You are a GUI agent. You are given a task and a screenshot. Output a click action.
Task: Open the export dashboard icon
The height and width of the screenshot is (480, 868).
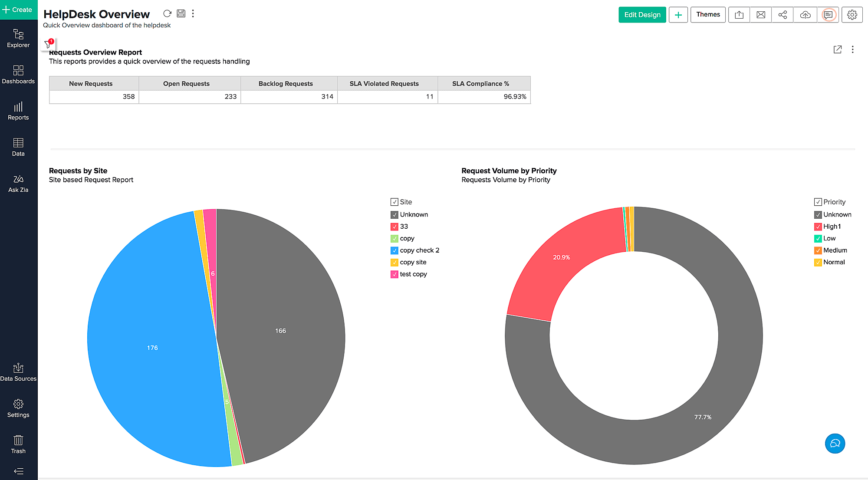point(739,15)
